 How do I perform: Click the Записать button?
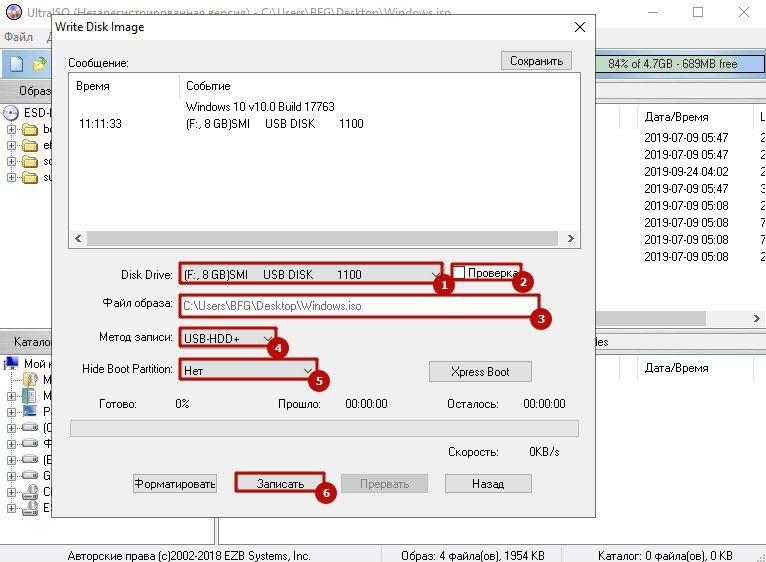280,483
